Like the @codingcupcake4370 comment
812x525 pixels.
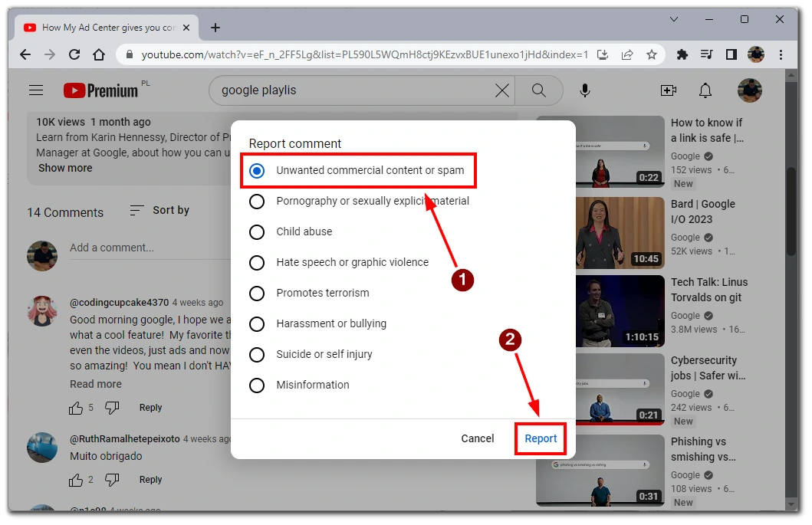pyautogui.click(x=76, y=408)
